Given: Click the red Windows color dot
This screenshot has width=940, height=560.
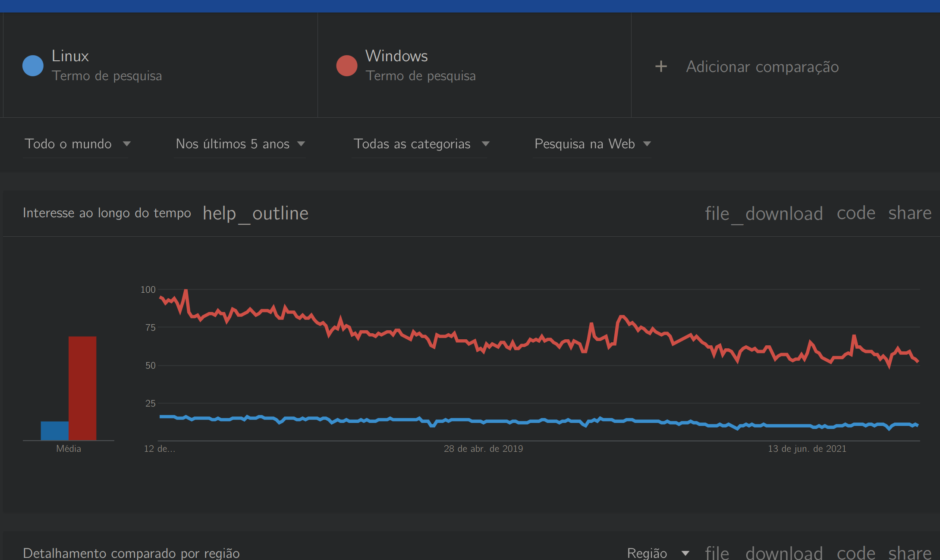Looking at the screenshot, I should pos(346,66).
